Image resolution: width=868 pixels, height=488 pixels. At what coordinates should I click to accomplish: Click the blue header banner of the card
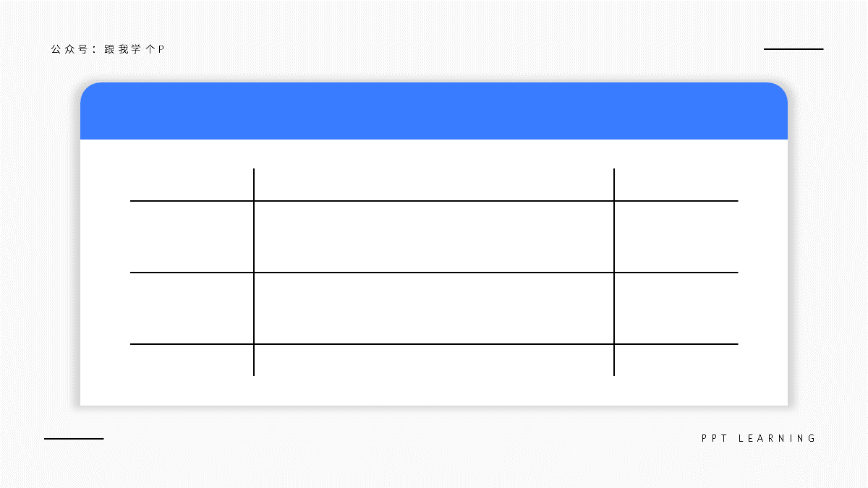coord(434,111)
